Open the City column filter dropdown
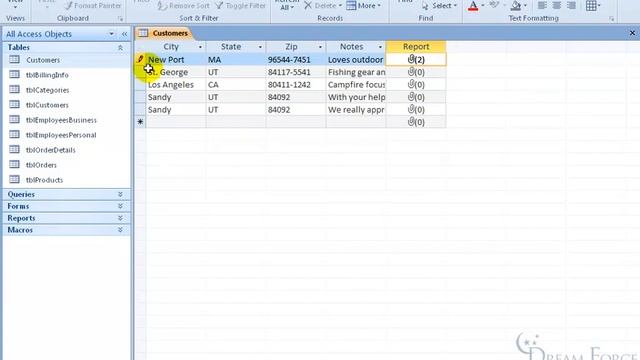The image size is (640, 360). (200, 47)
